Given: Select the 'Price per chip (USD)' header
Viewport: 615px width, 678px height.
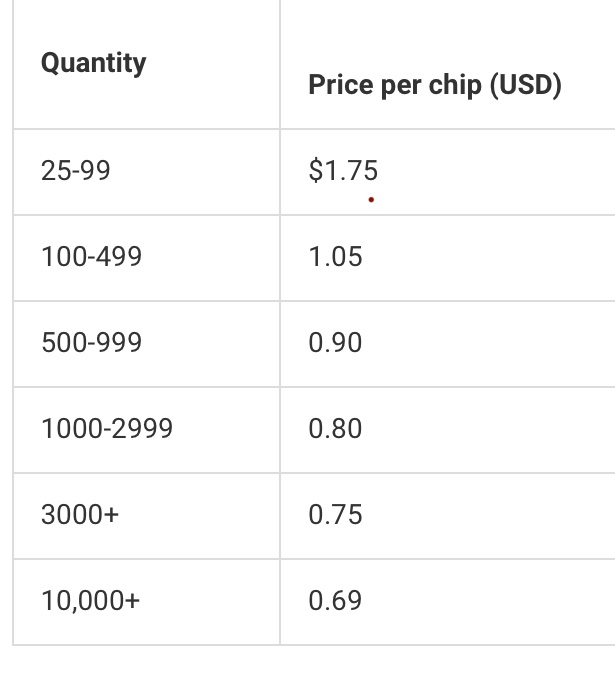Looking at the screenshot, I should pos(434,85).
